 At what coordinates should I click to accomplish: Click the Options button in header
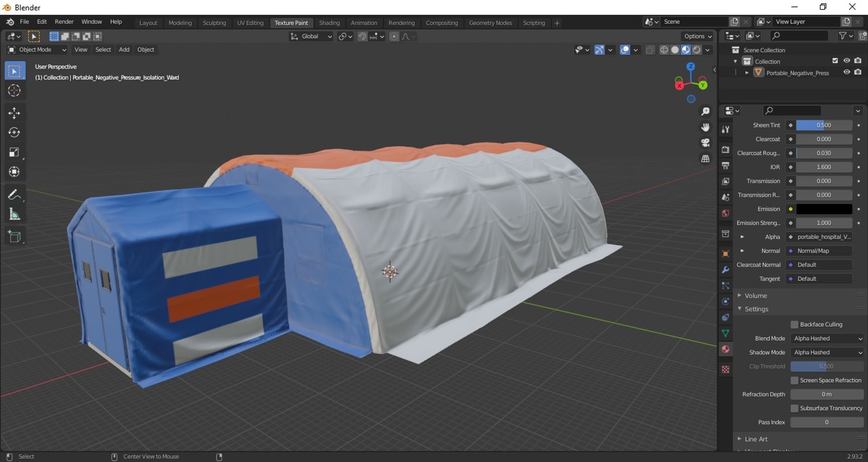pos(698,37)
